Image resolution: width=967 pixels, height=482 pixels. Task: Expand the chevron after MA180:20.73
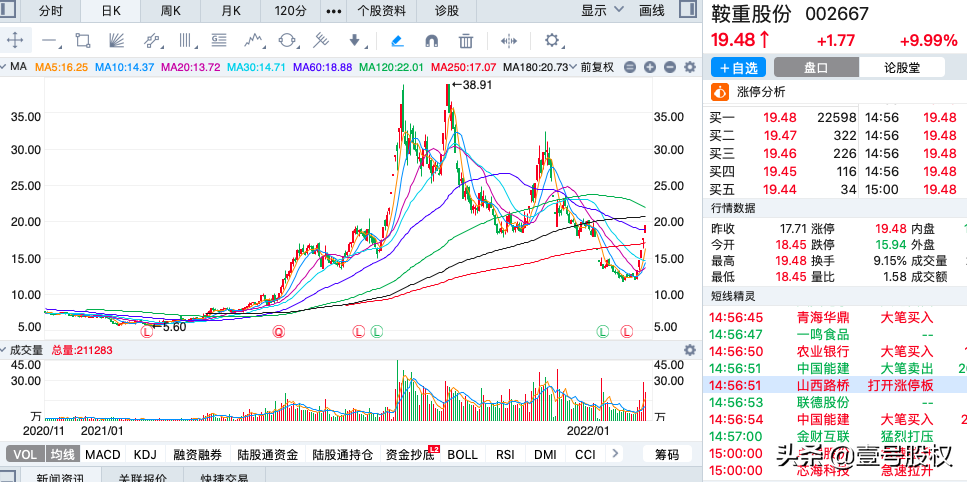(x=573, y=67)
